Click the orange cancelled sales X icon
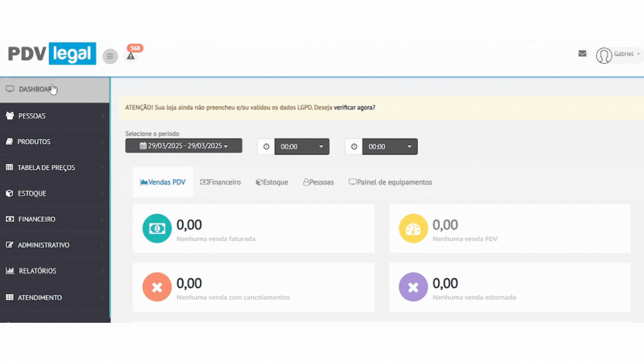This screenshot has height=362, width=644. point(157,287)
